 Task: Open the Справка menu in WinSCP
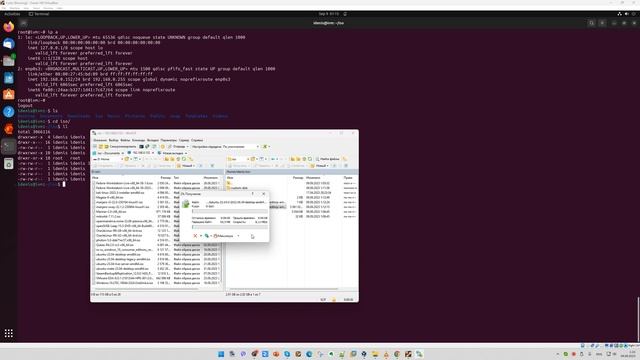click(197, 140)
